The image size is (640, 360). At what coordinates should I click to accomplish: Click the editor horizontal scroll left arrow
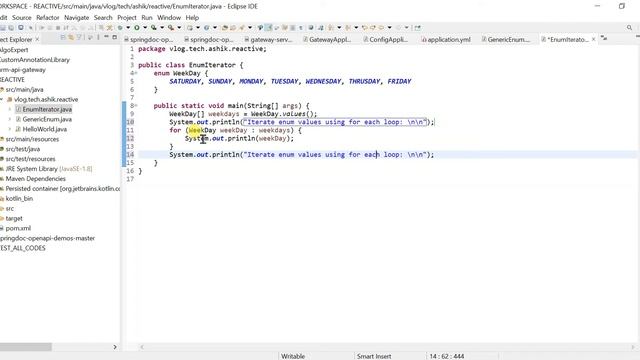142,347
